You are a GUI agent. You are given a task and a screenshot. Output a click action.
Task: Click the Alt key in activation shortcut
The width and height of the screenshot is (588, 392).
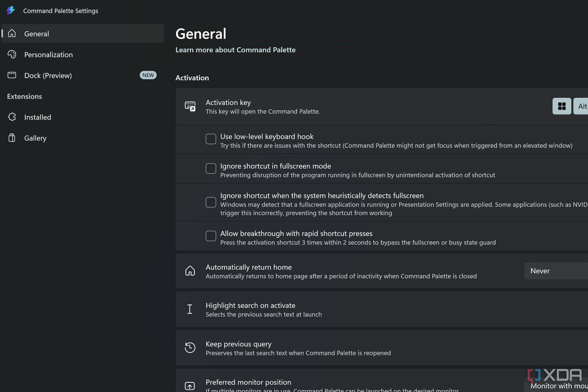pyautogui.click(x=581, y=106)
